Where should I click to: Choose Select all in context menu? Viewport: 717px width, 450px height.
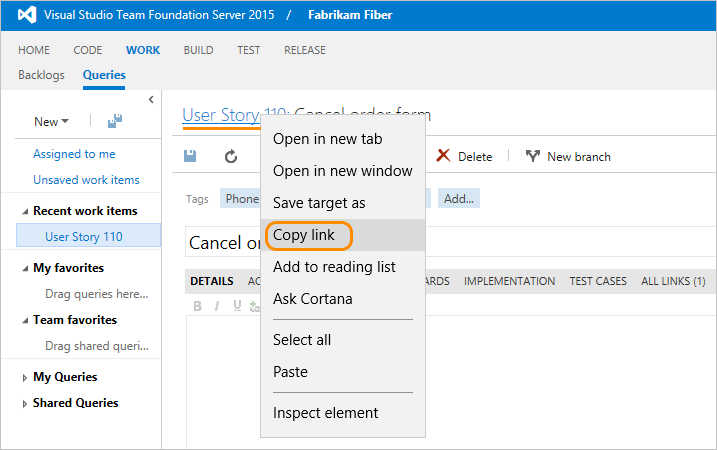[343, 340]
